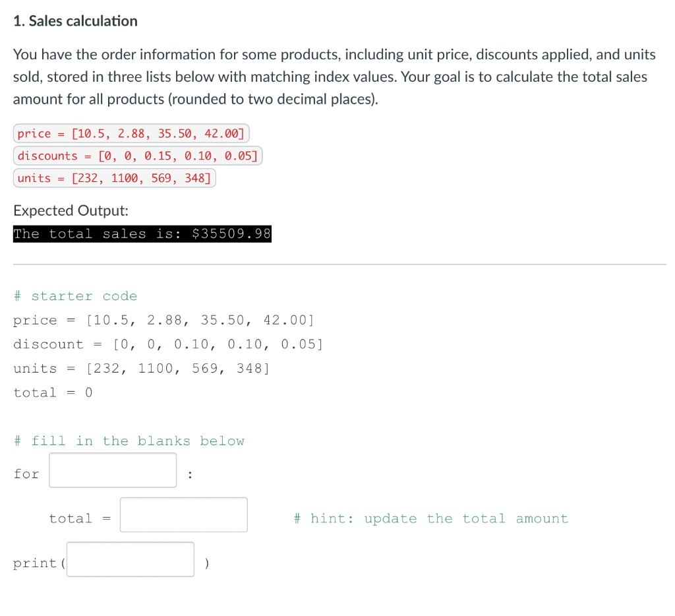Click the print keyword near the bottom
The image size is (675, 616).
coord(34,563)
